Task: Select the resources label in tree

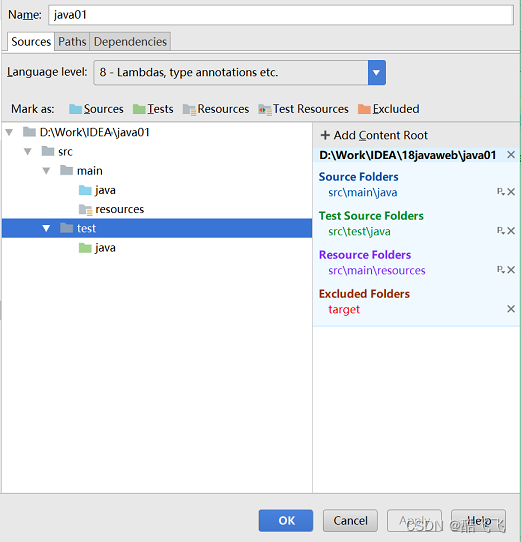Action: [120, 209]
